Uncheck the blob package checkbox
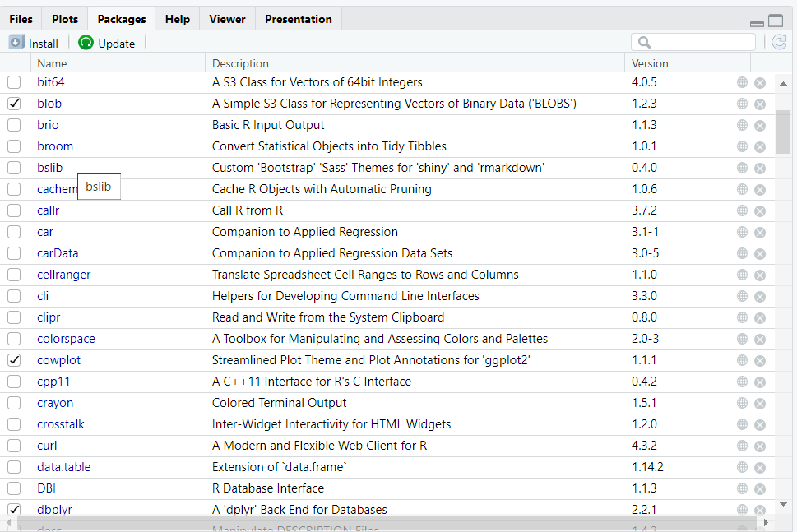Viewport: 797px width, 532px height. tap(14, 104)
